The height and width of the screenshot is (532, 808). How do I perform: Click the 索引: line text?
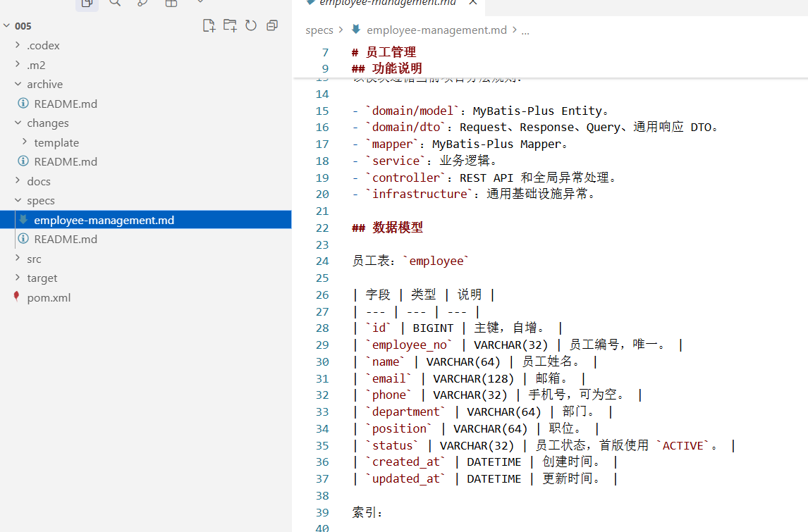pos(367,512)
